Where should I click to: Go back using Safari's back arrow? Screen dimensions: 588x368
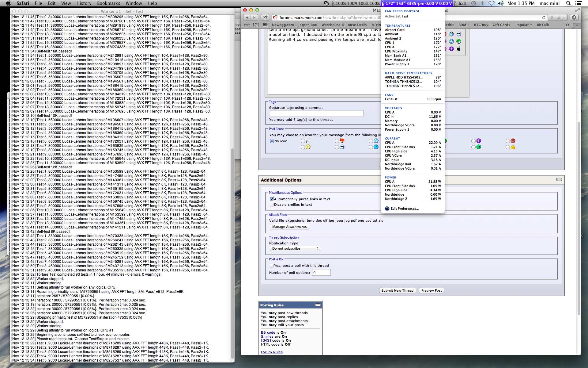[x=247, y=17]
